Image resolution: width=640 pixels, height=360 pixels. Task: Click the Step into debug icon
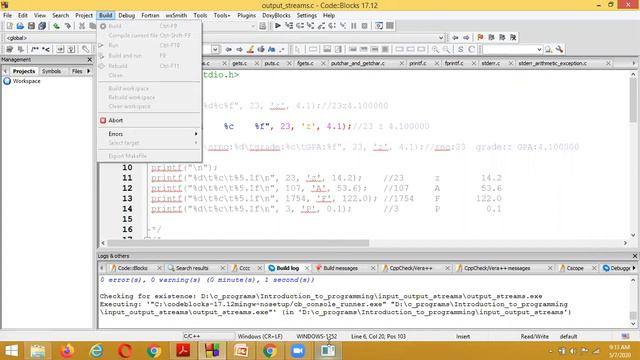[311, 26]
